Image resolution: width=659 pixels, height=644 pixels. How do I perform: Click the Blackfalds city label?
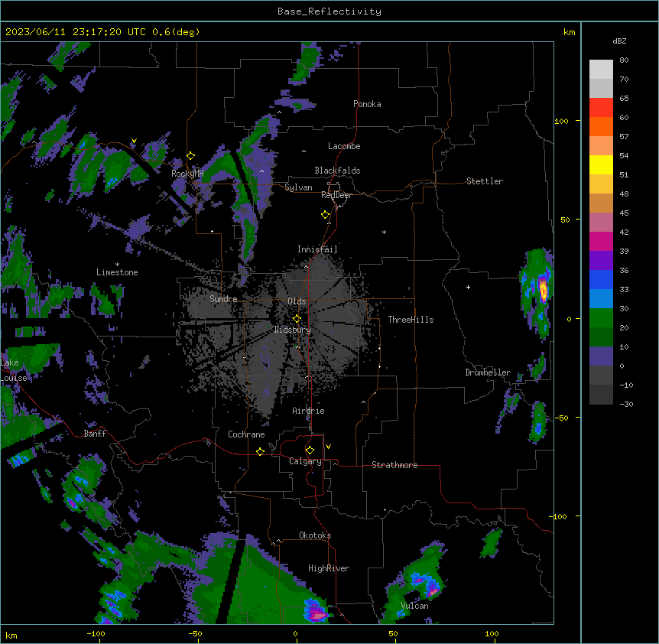(337, 171)
